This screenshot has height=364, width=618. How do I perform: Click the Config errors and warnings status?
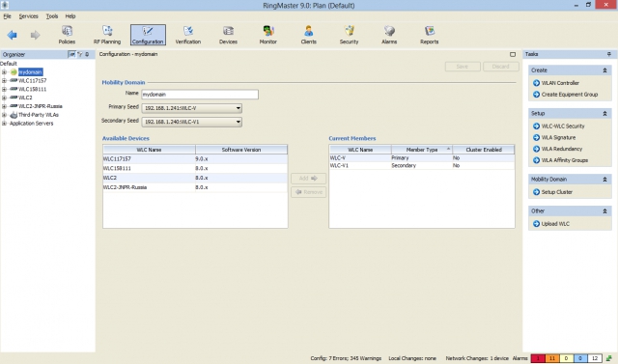tap(346, 358)
